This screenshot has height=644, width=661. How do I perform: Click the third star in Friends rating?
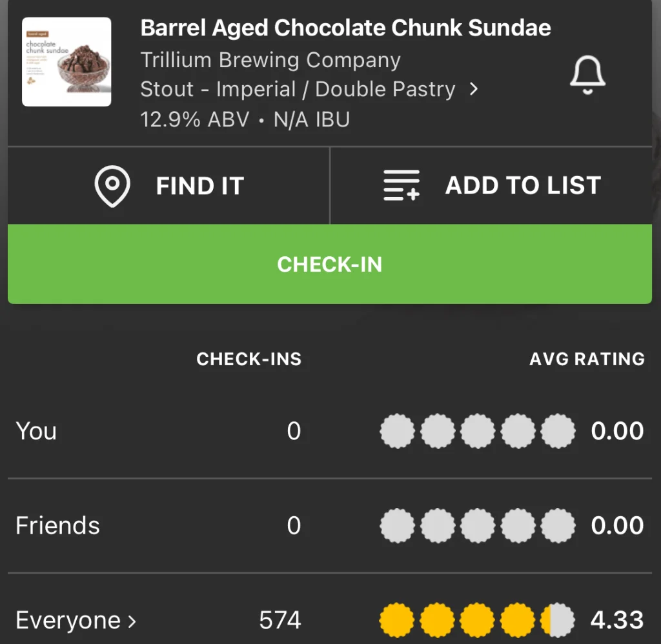478,525
